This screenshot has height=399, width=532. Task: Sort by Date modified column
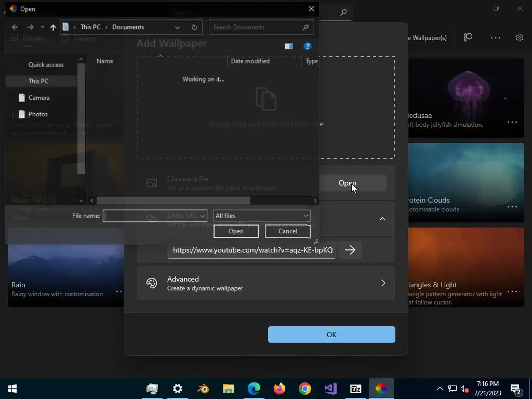click(250, 61)
